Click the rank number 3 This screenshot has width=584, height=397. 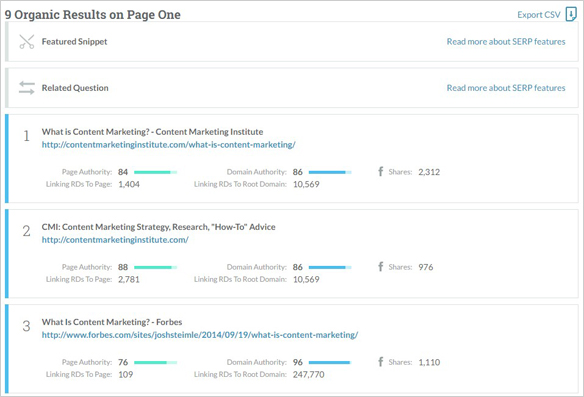pos(26,326)
